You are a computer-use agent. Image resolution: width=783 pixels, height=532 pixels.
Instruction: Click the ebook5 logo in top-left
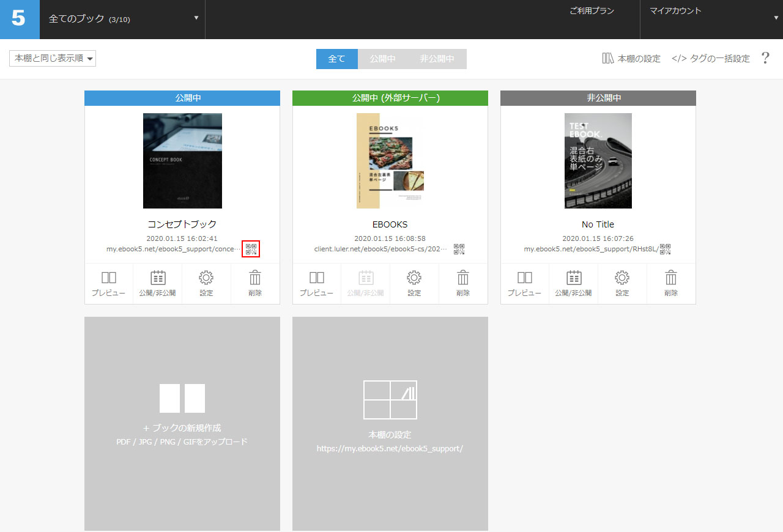pyautogui.click(x=20, y=19)
